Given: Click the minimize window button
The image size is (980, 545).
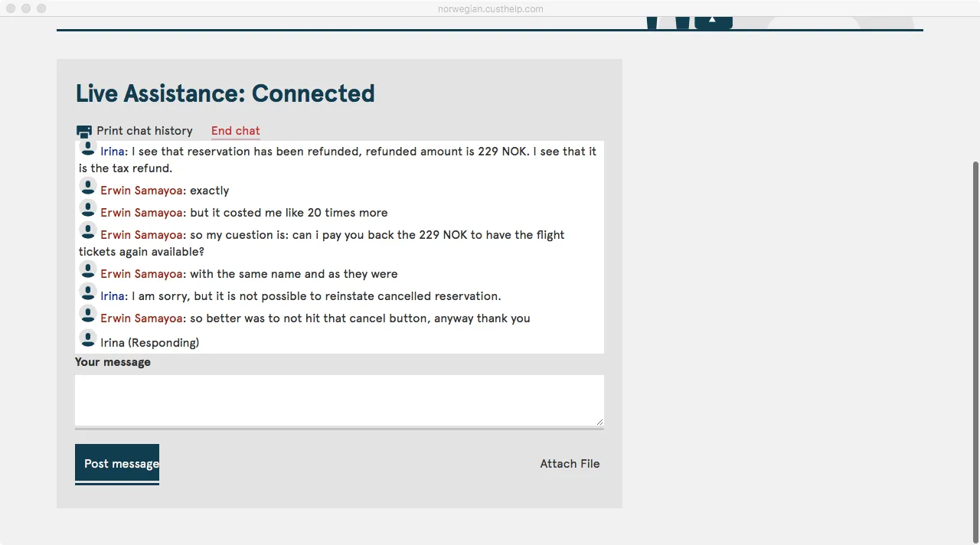Looking at the screenshot, I should 26,8.
